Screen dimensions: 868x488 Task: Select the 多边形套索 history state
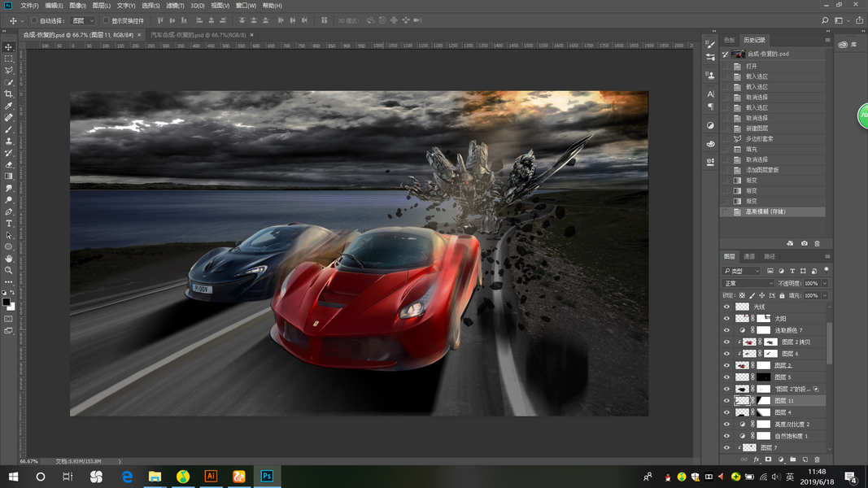(x=772, y=139)
